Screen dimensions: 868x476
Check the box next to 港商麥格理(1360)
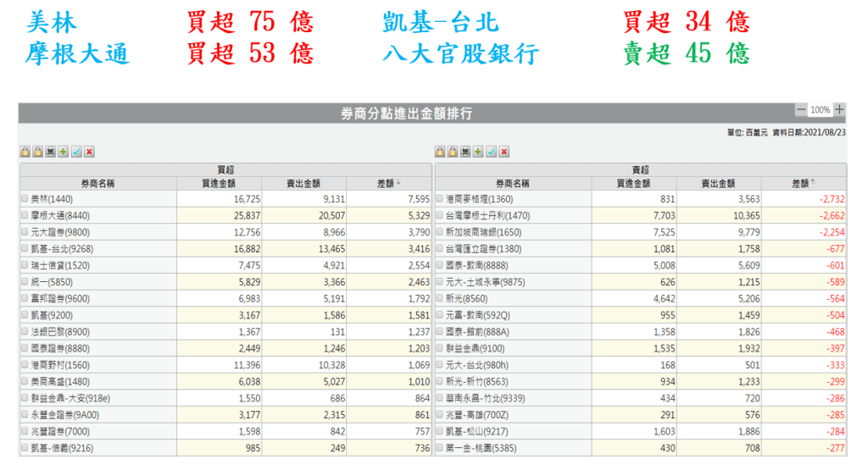point(439,198)
